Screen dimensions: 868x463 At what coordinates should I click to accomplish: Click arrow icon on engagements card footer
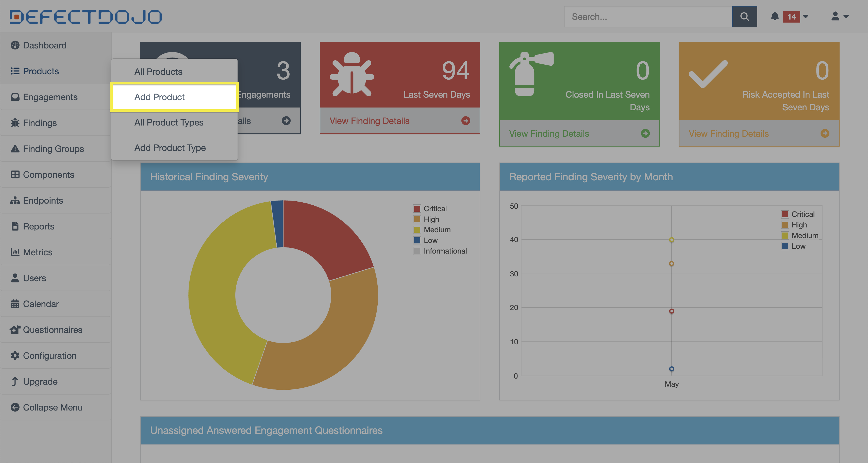[286, 120]
